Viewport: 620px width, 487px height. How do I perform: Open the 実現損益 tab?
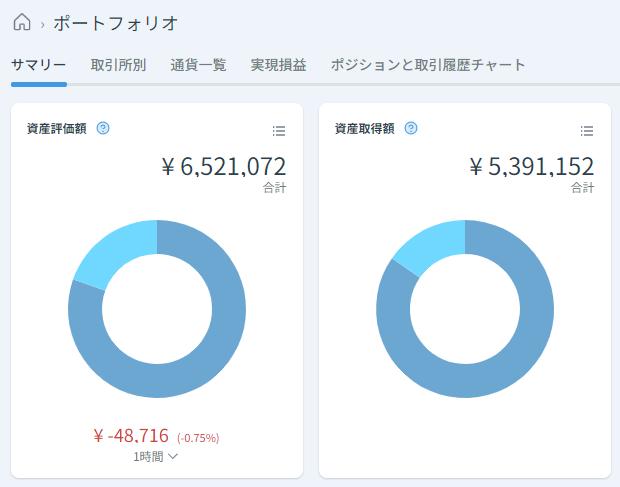[x=278, y=65]
